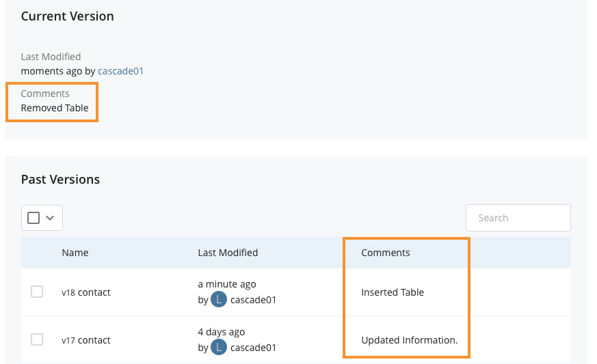The image size is (597, 364).
Task: Sort by the Last Modified column header
Action: click(228, 253)
